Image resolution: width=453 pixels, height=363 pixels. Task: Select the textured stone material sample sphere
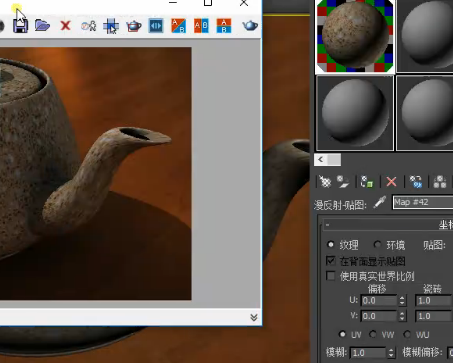355,36
